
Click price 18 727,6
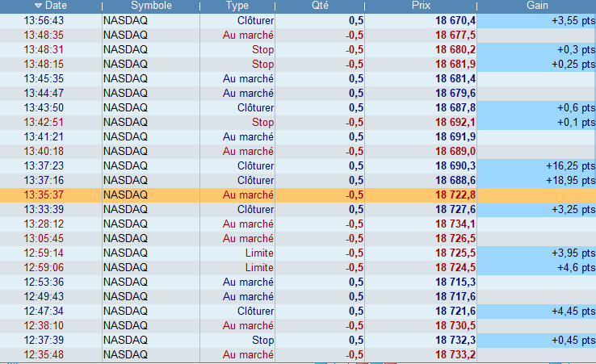pyautogui.click(x=455, y=209)
